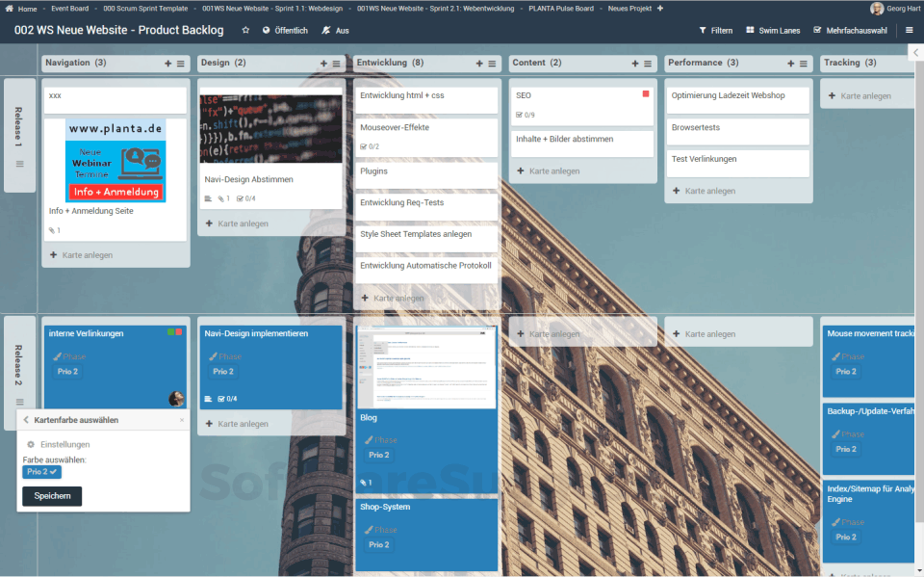Open the board main menu hamburger icon
The image size is (924, 577).
point(910,30)
